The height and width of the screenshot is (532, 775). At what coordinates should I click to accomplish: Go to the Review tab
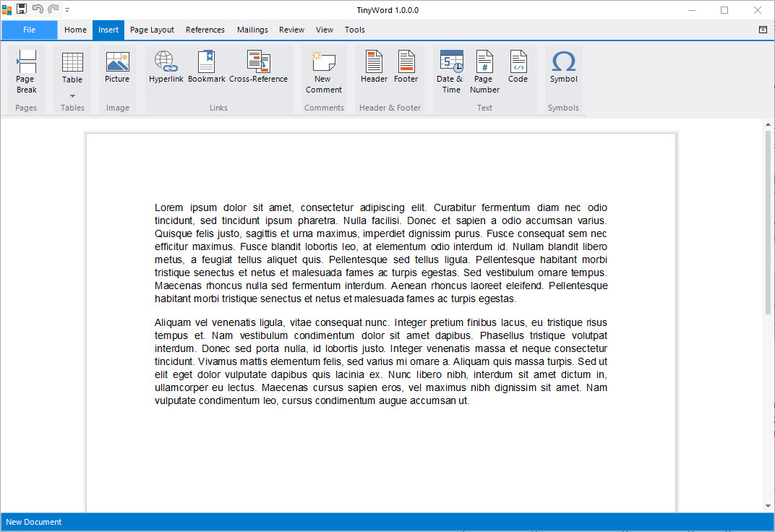point(291,30)
